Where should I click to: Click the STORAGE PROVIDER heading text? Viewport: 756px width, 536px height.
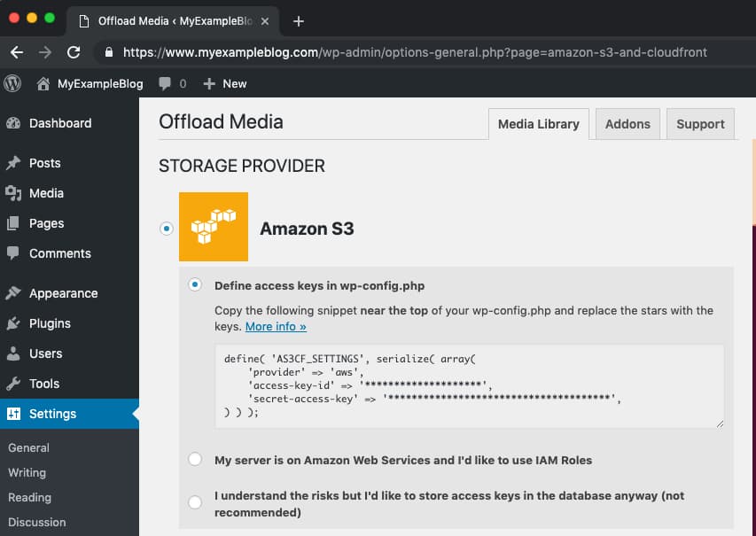242,166
